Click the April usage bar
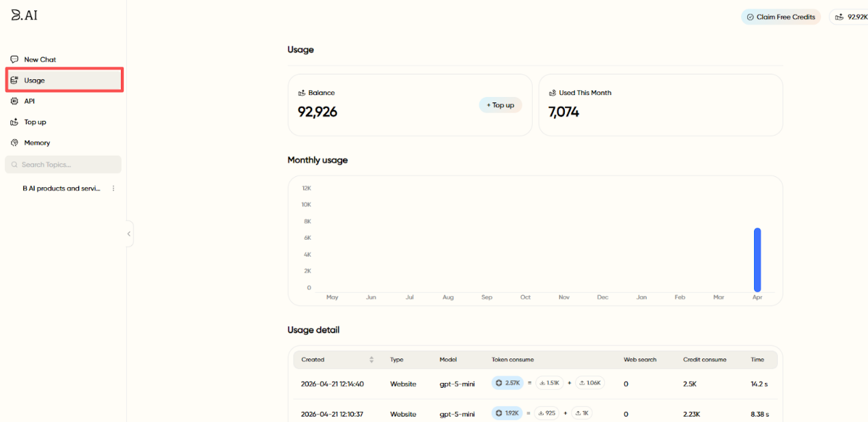This screenshot has width=868, height=422. pos(757,259)
